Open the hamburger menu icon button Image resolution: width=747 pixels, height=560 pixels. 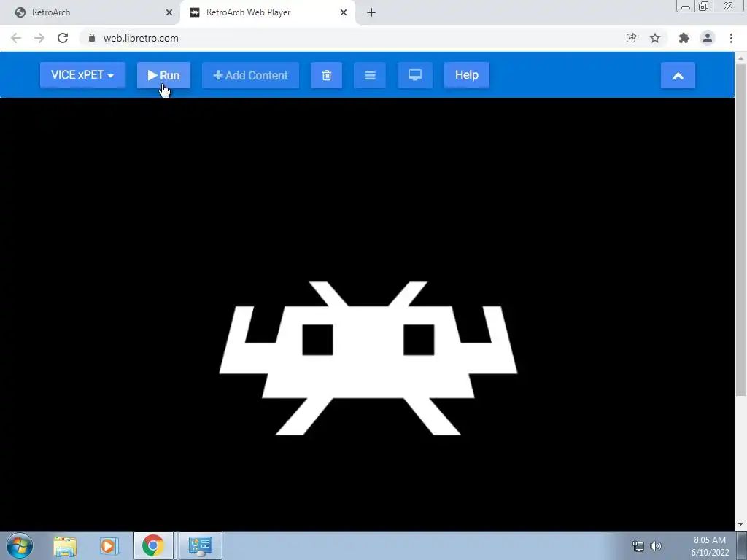[370, 75]
